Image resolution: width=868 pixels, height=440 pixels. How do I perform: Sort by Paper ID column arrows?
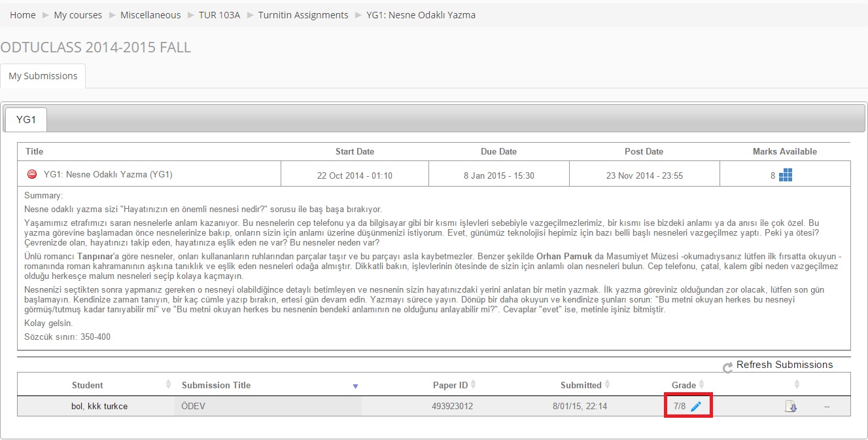pyautogui.click(x=474, y=384)
